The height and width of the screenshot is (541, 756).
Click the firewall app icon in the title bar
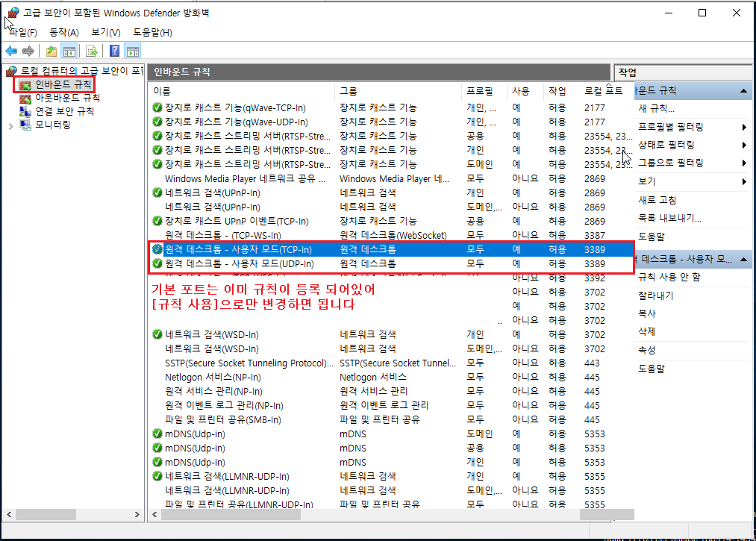[x=13, y=13]
